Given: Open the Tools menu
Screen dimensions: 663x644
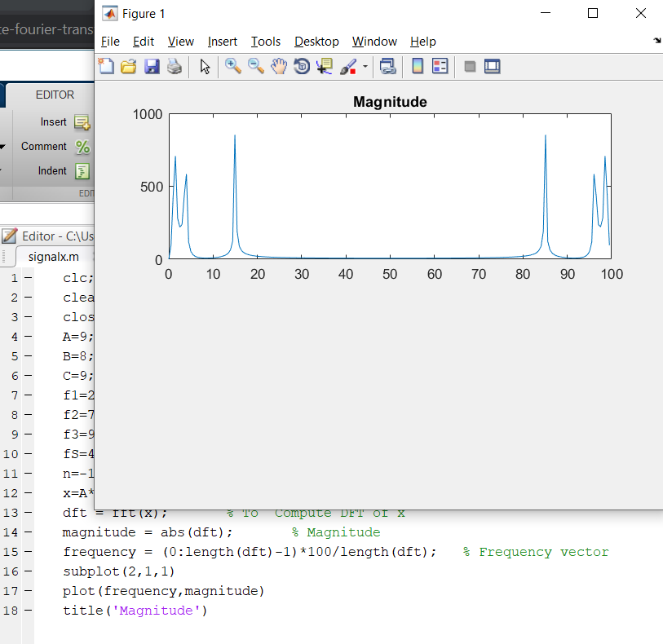Looking at the screenshot, I should 265,42.
